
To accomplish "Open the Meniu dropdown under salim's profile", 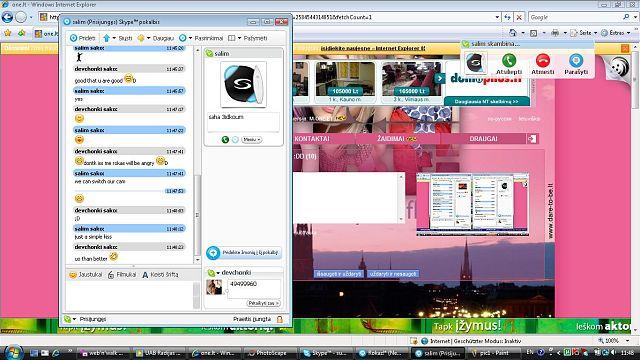I will (x=251, y=140).
